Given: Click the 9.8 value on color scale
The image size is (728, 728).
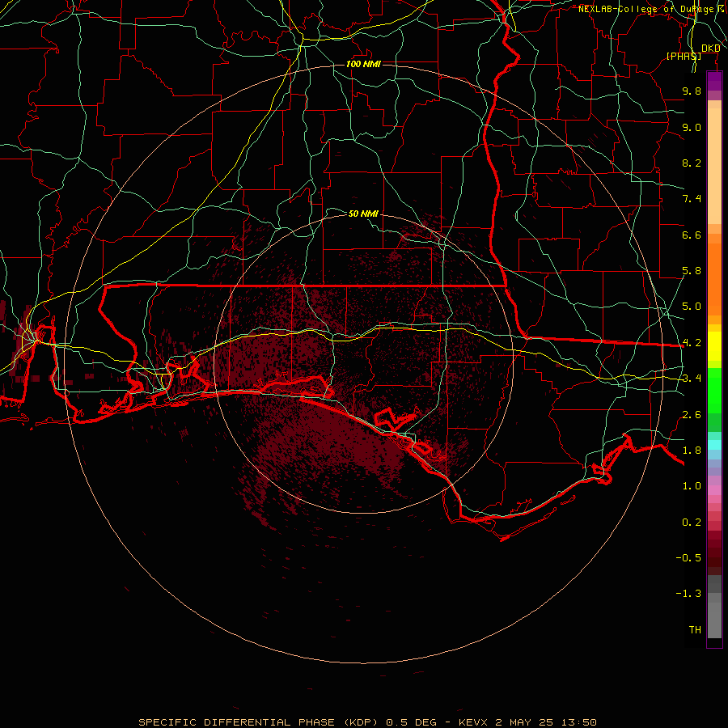Looking at the screenshot, I should pyautogui.click(x=692, y=91).
